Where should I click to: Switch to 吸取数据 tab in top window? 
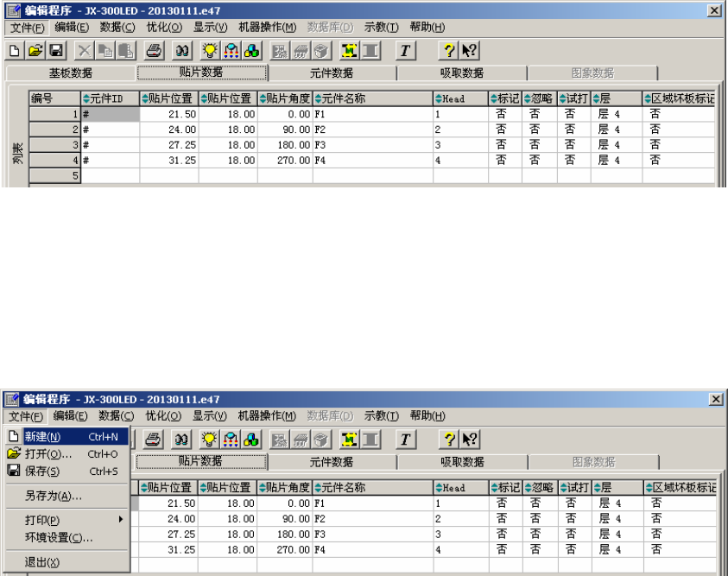pyautogui.click(x=462, y=73)
